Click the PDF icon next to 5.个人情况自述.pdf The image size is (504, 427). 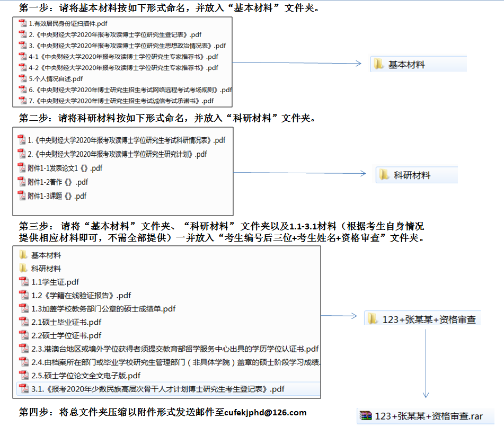(x=22, y=78)
